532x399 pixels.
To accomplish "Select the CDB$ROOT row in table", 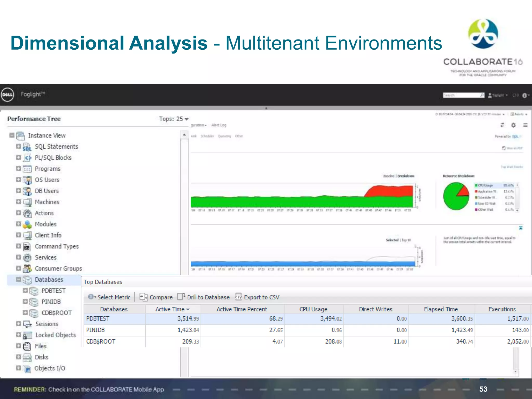I will point(307,342).
